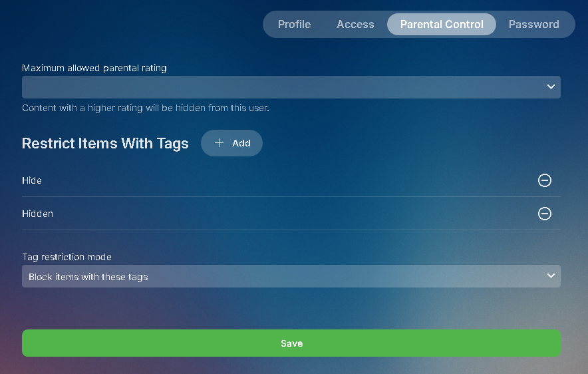588x374 pixels.
Task: Click the Maximum allowed parental rating label
Action: pos(94,68)
